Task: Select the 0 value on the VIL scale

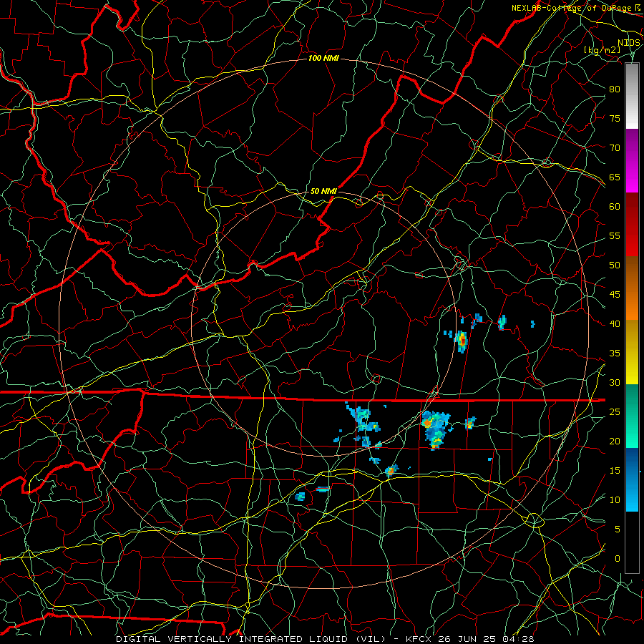Action: point(618,559)
